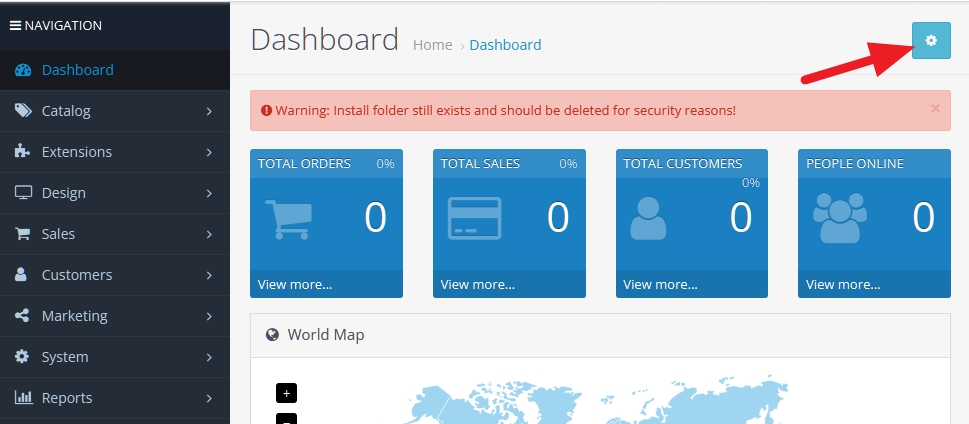This screenshot has height=424, width=969.
Task: Click the shopping cart icon in Total Orders tile
Action: click(289, 219)
